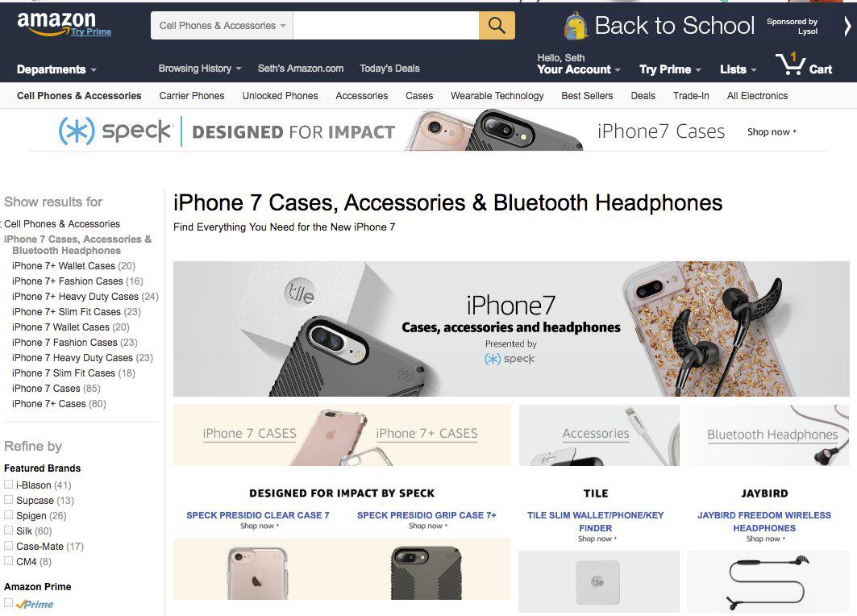Check the i-Blason brand filter
Viewport: 857px width, 616px height.
tap(8, 485)
